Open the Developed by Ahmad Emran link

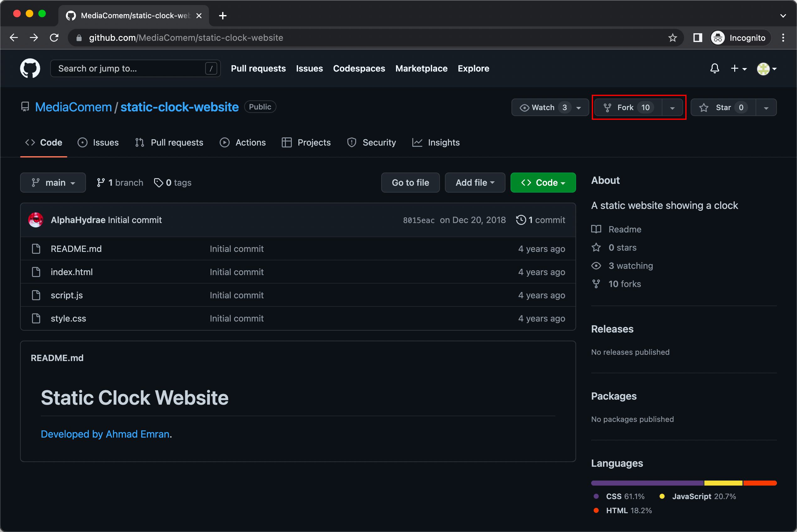[x=105, y=434]
